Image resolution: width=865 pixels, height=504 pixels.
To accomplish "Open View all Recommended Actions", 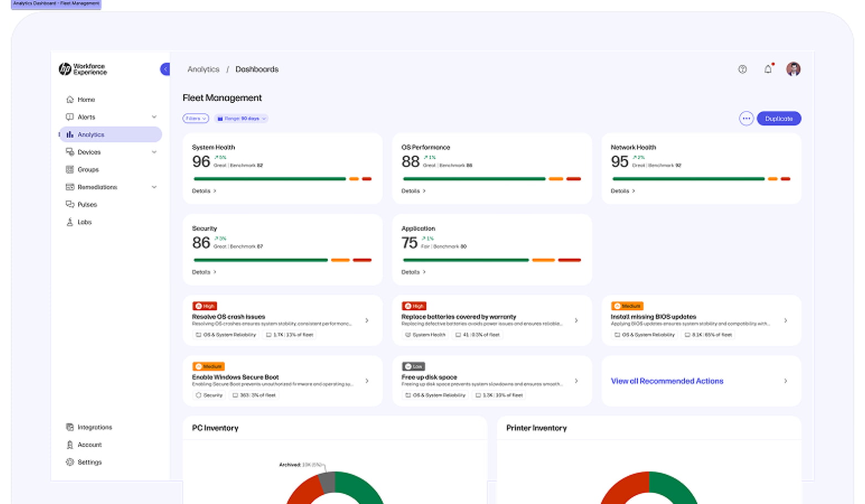I will [x=666, y=380].
